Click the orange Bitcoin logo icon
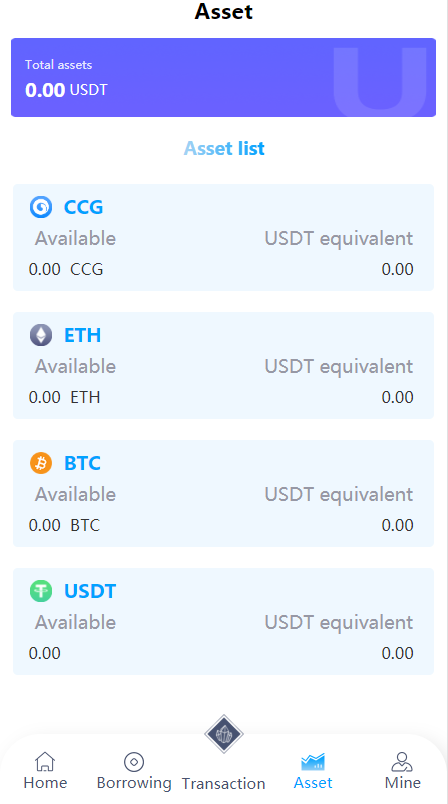448x804 pixels. [41, 463]
